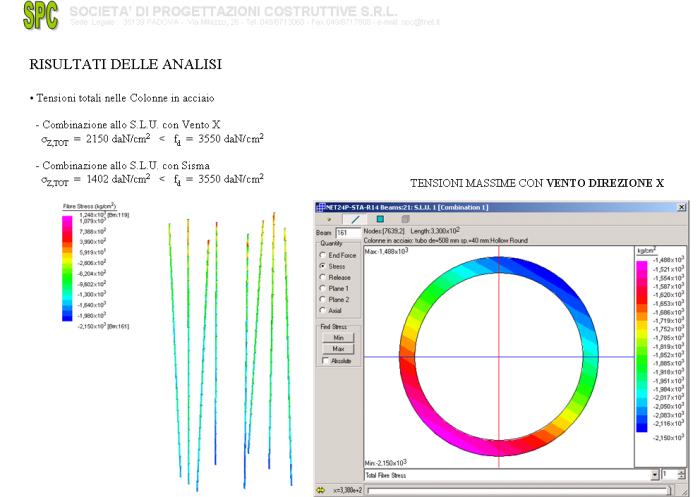The width and height of the screenshot is (700, 497).
Task: Close the beam stress results window
Action: (x=681, y=205)
